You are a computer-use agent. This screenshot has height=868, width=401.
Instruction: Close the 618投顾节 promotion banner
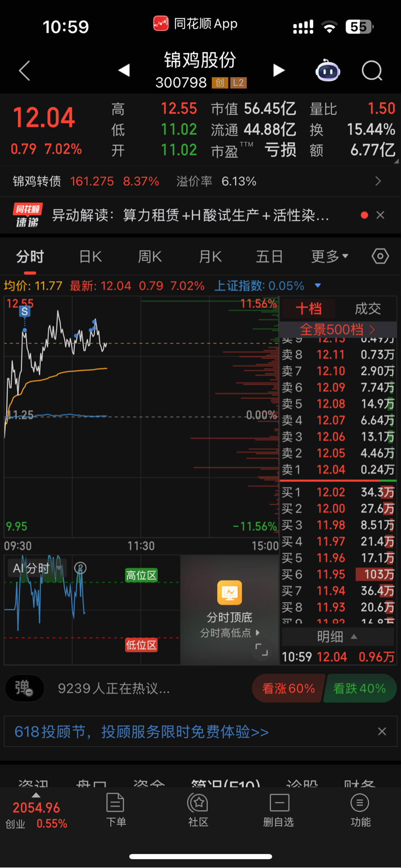pyautogui.click(x=382, y=731)
